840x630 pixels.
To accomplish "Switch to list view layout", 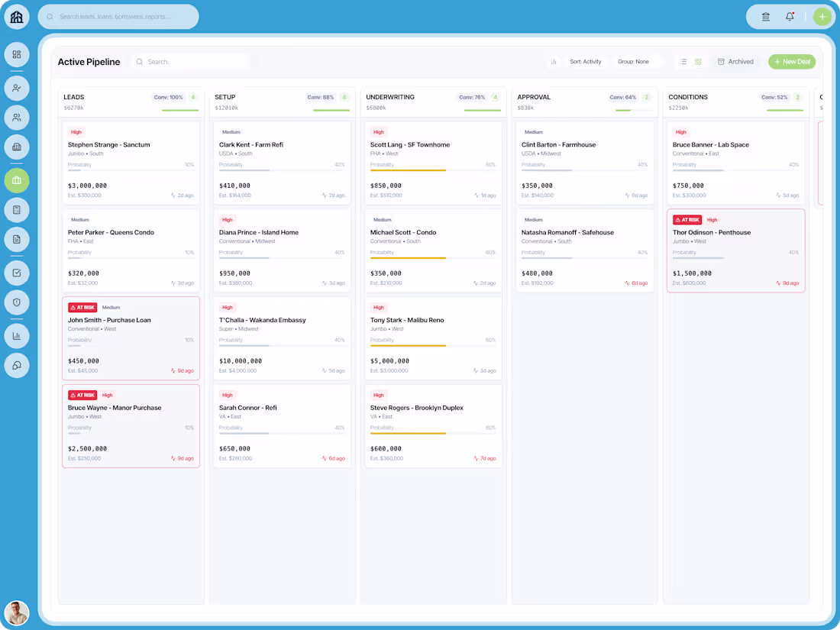I will tap(683, 61).
